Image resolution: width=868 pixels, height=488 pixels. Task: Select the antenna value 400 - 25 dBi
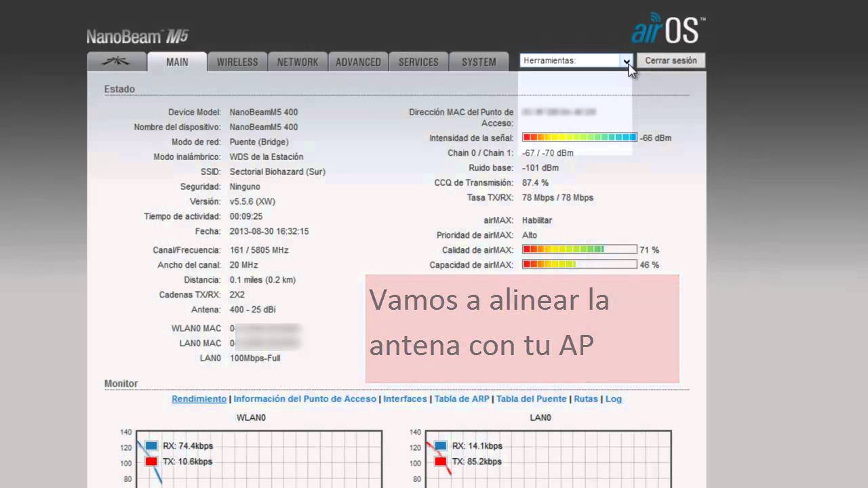253,310
